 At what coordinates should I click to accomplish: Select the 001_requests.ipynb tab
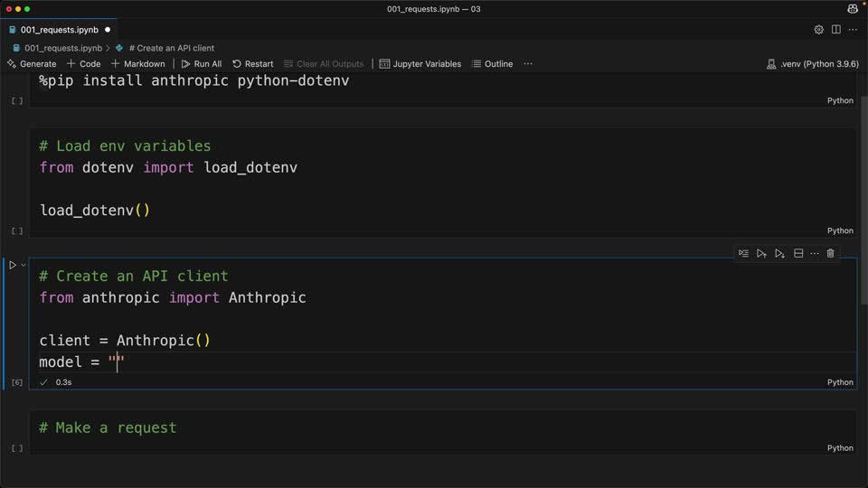click(x=60, y=30)
